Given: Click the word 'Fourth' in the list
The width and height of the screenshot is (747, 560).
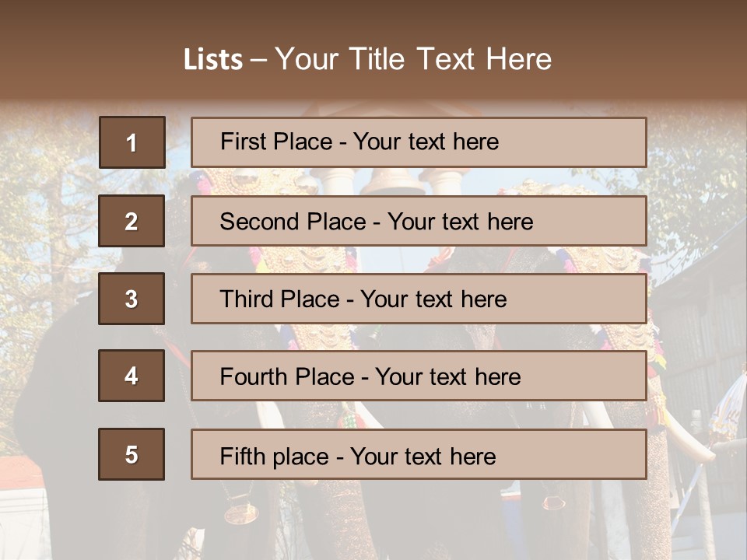Looking at the screenshot, I should click(x=254, y=377).
